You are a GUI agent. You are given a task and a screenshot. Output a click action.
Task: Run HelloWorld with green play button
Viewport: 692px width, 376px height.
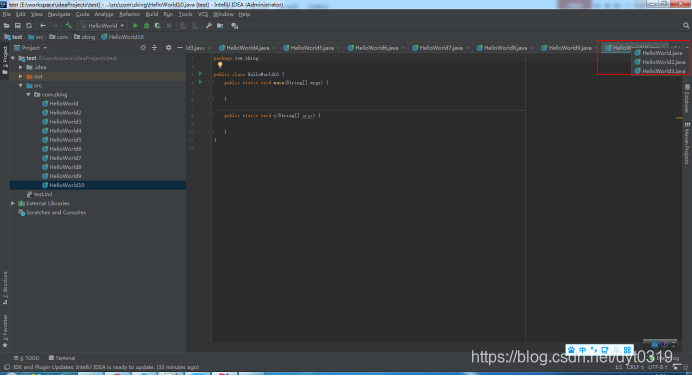coord(135,26)
